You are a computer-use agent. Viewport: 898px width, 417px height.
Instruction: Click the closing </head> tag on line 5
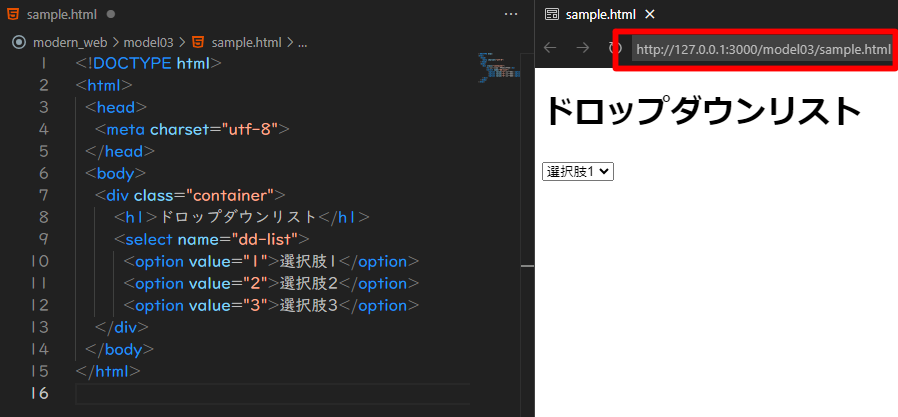(x=120, y=151)
